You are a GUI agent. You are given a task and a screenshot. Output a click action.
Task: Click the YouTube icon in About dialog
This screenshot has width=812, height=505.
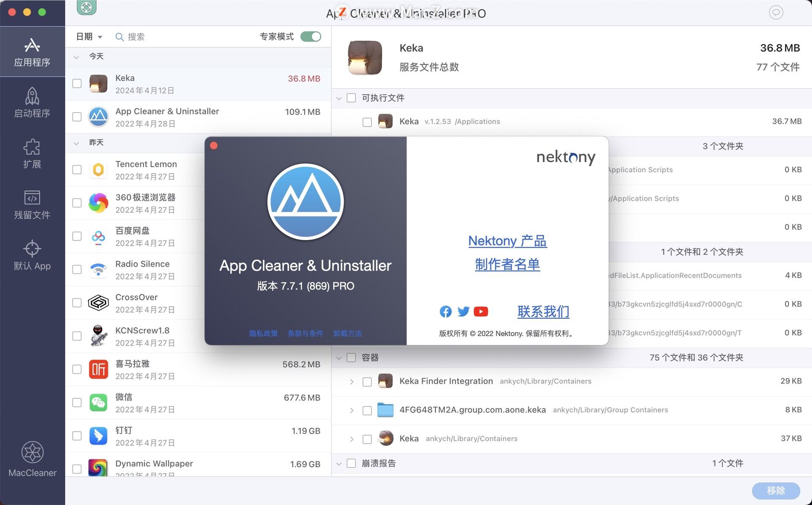[481, 312]
